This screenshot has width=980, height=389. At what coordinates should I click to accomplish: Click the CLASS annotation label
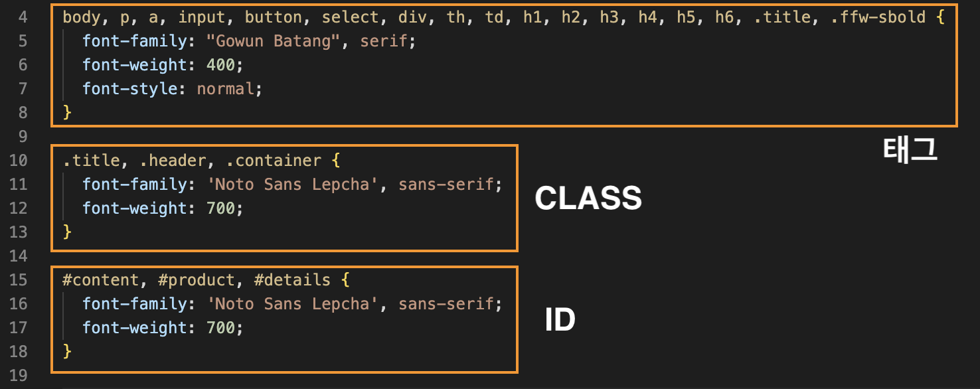click(x=588, y=198)
